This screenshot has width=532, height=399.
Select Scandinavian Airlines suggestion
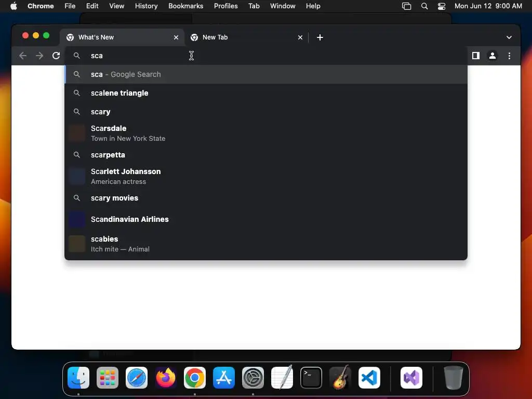coord(265,219)
